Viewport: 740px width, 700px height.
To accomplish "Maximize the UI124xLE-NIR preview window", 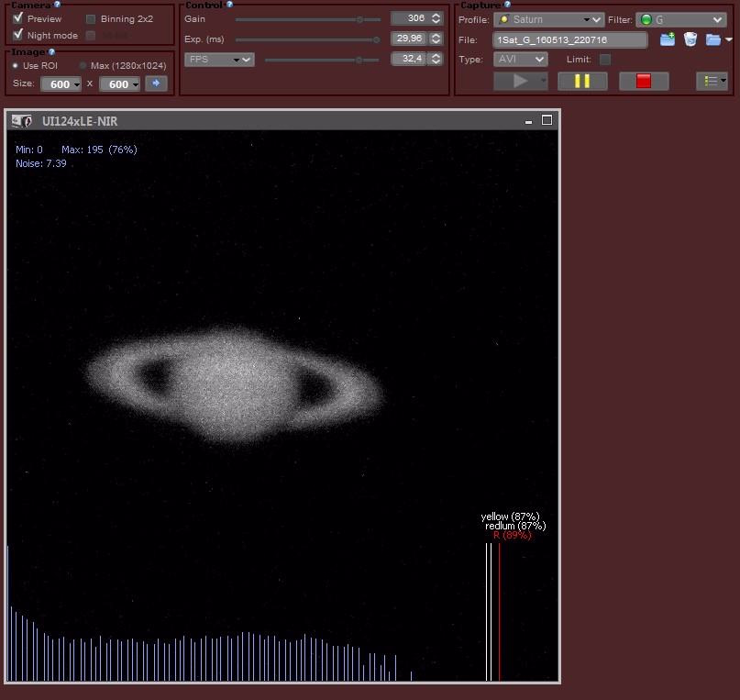I will click(x=547, y=120).
